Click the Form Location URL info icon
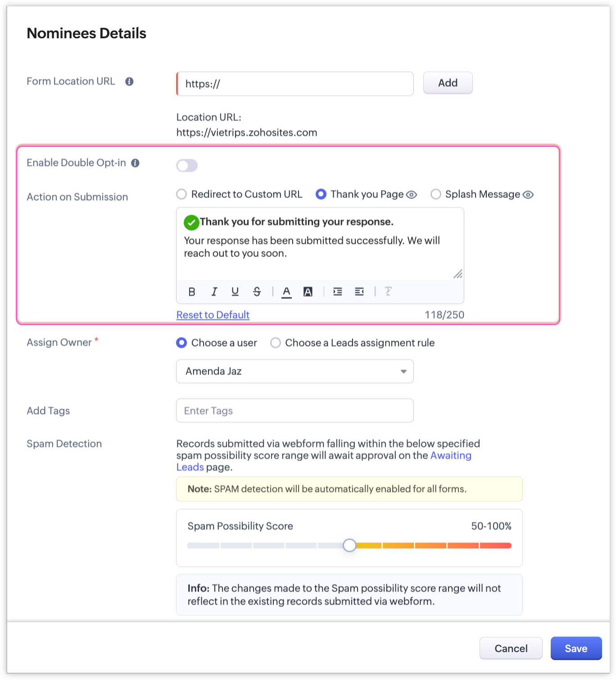Viewport: 616px width, 680px height. pyautogui.click(x=129, y=82)
